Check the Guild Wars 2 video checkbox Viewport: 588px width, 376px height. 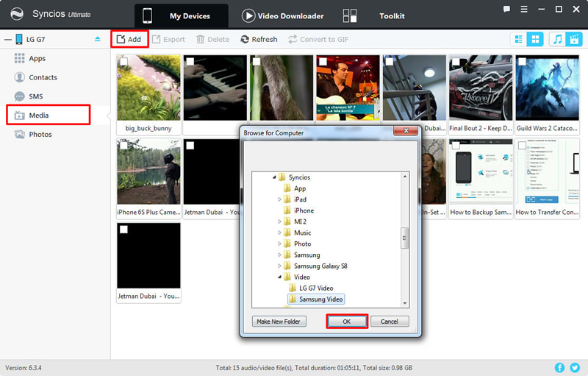[x=522, y=62]
